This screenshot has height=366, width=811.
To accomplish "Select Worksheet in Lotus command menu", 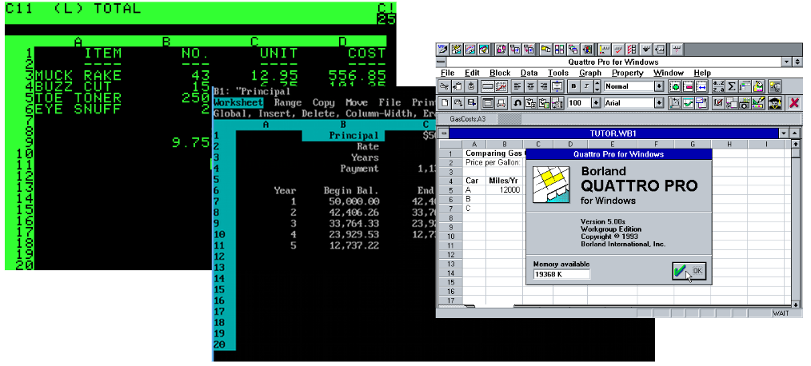I will [x=238, y=103].
